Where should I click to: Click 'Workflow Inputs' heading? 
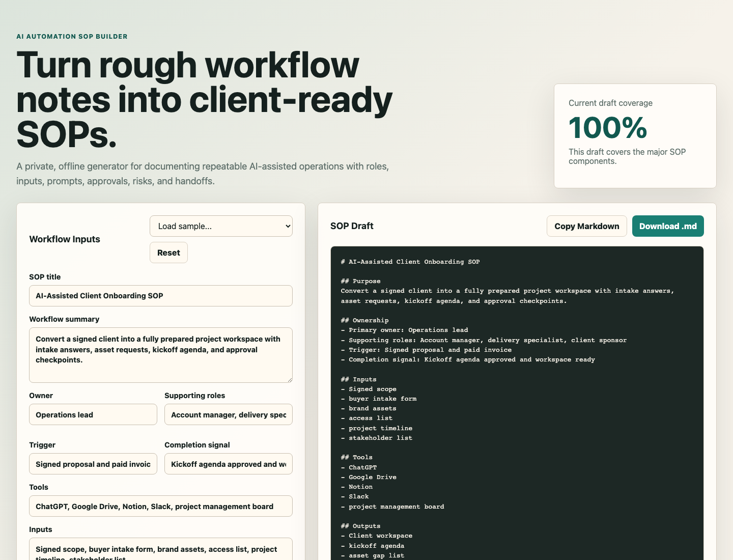(x=65, y=239)
